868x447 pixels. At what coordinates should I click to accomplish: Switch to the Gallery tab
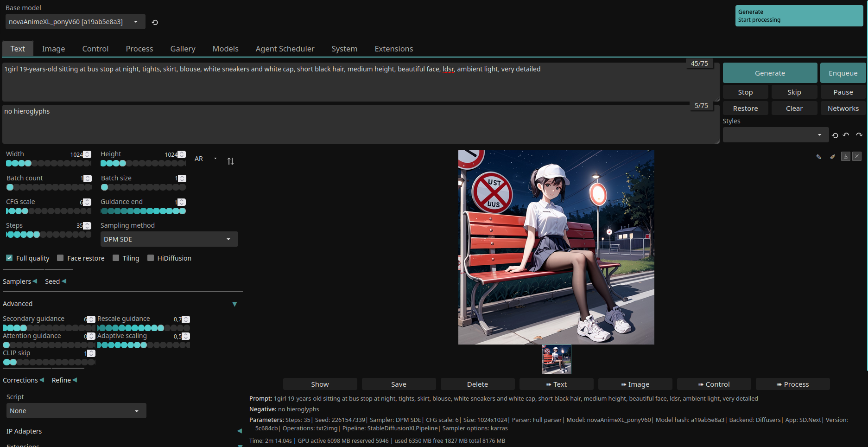point(183,49)
